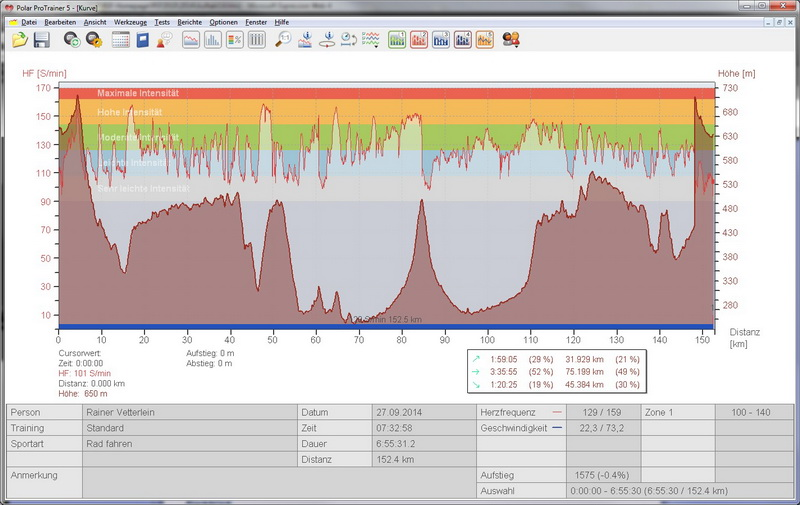Switch to the bar chart icon
This screenshot has width=800, height=505.
pyautogui.click(x=213, y=40)
